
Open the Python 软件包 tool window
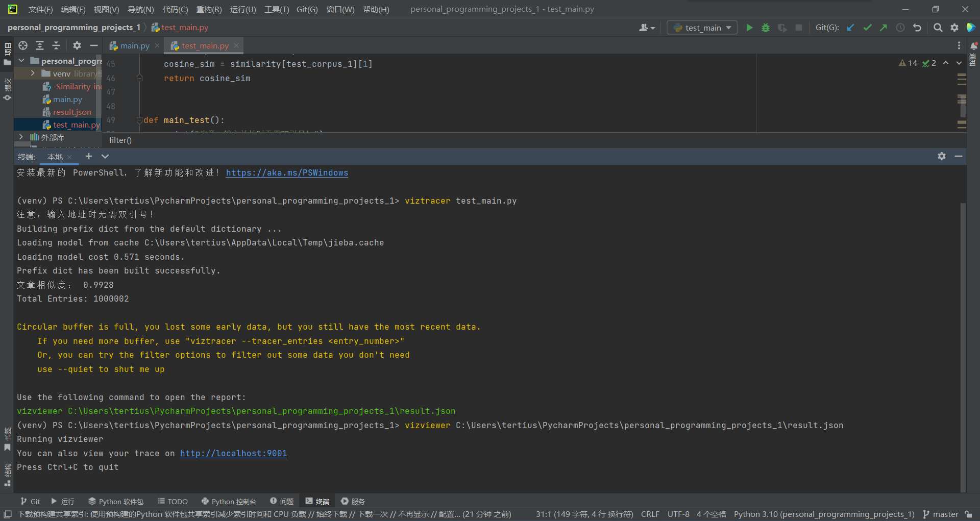coord(116,502)
